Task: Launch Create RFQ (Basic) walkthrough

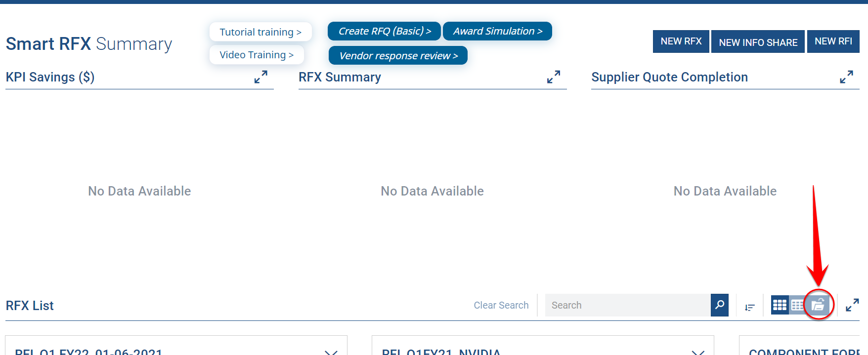Action: (x=384, y=31)
